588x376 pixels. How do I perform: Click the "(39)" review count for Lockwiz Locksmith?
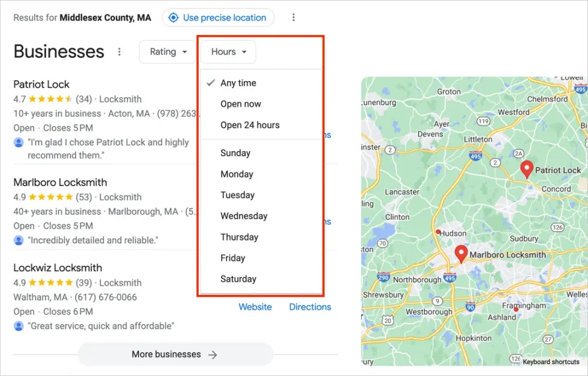click(84, 282)
